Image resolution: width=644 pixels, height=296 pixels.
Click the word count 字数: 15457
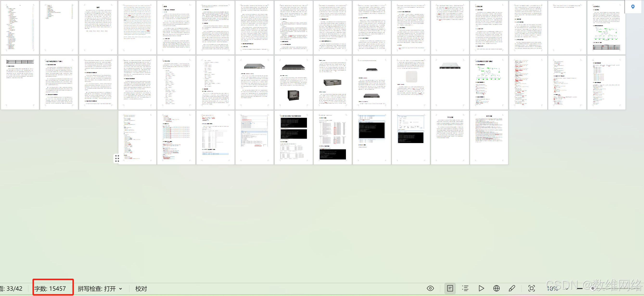coord(50,289)
